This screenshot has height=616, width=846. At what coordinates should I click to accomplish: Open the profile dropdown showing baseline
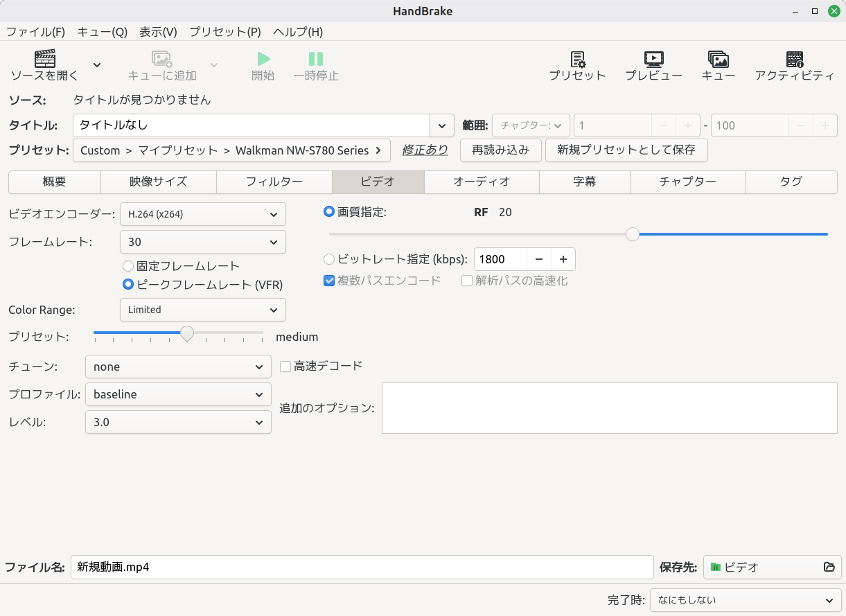click(178, 394)
